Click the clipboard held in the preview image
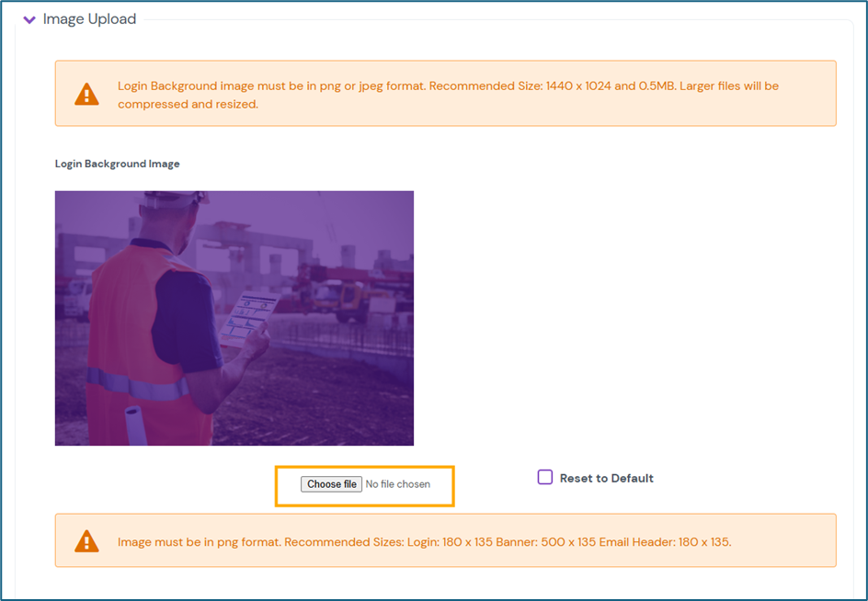Screen dimensions: 868x601 click(x=246, y=318)
